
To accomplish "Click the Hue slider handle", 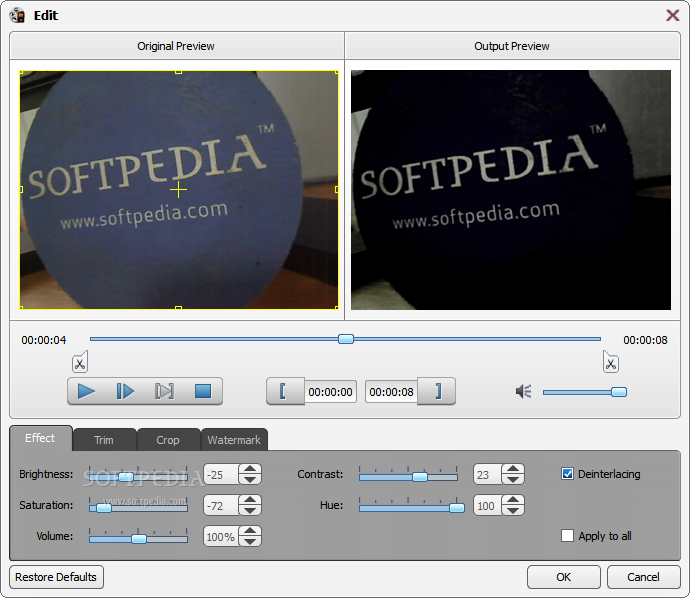I will 457,508.
